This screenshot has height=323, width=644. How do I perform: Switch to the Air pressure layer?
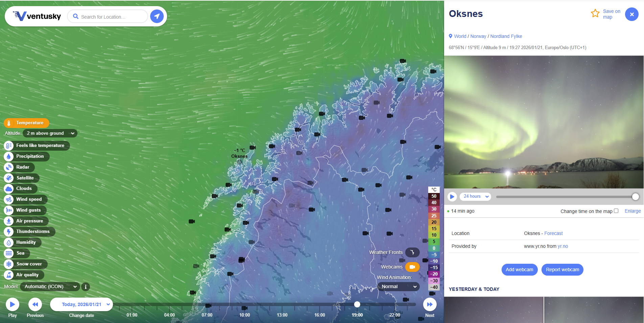[29, 221]
